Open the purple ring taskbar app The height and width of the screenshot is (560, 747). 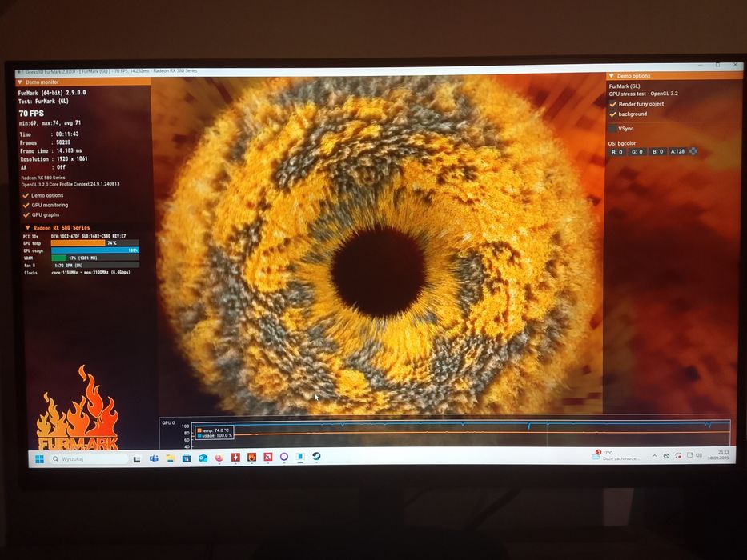point(284,457)
